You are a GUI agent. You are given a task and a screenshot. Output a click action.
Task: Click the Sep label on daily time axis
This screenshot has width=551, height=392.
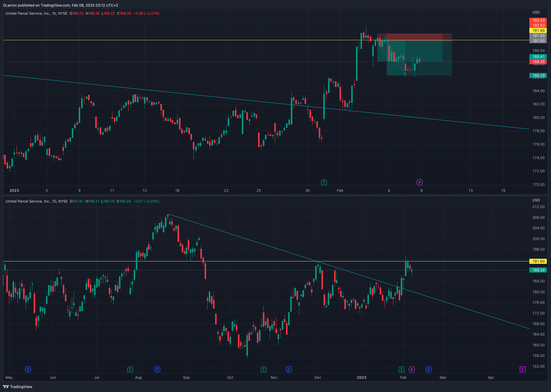click(186, 378)
